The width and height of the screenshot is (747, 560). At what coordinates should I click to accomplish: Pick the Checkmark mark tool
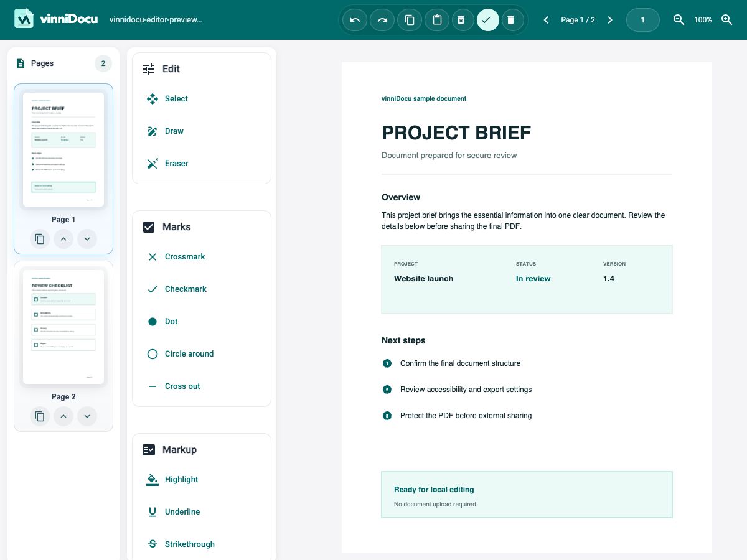coord(202,289)
